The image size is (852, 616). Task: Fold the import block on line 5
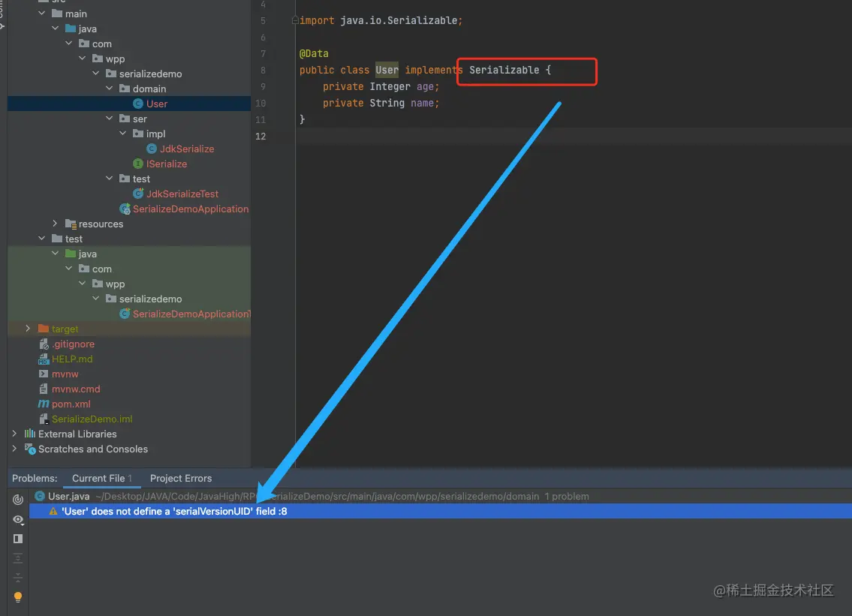click(295, 20)
